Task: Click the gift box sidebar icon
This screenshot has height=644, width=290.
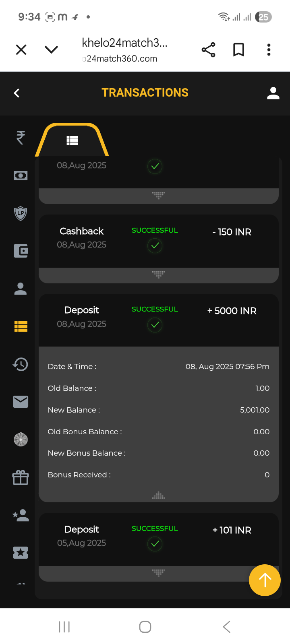Action: [x=21, y=478]
